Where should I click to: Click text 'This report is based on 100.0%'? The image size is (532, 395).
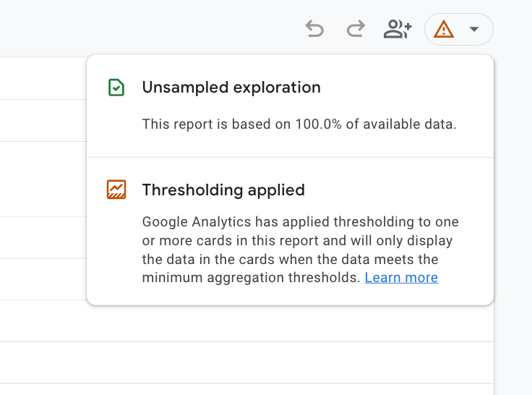pos(242,124)
